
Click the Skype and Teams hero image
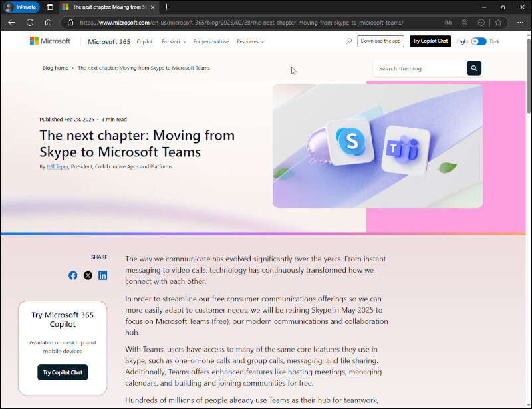[x=378, y=146]
